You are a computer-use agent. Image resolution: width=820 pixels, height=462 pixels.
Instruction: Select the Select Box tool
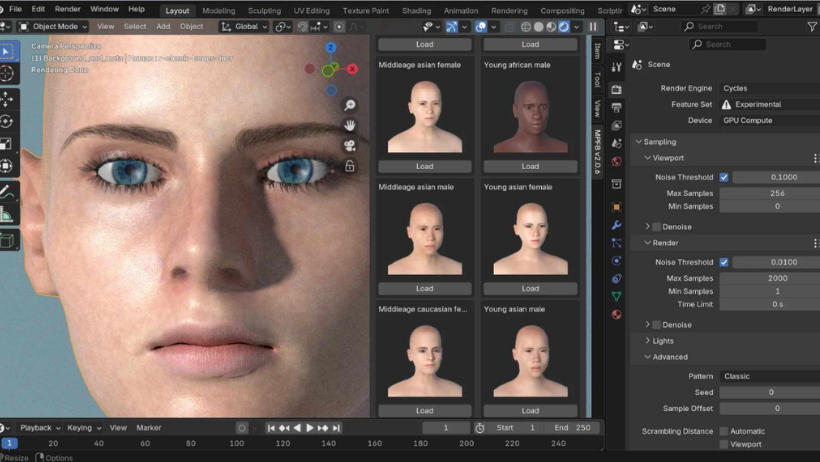tap(7, 51)
